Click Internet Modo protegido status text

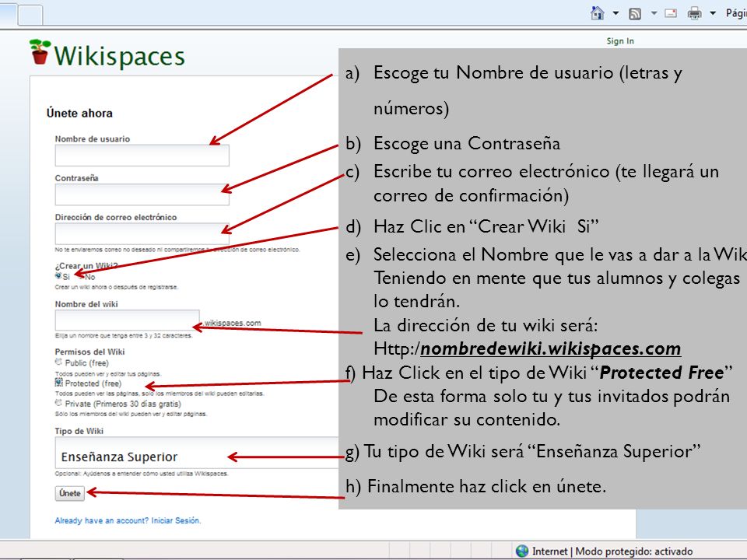(612, 551)
